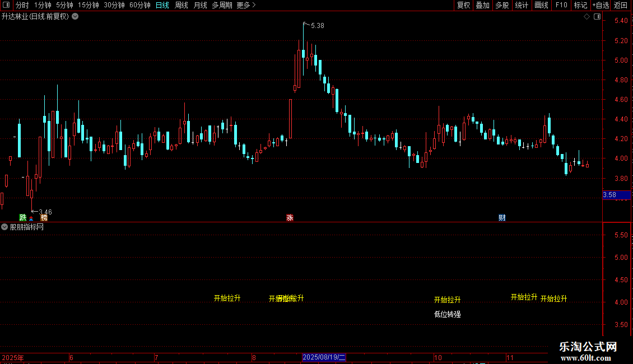Select the 5分钟 period tab
The image size is (633, 364).
64,5
